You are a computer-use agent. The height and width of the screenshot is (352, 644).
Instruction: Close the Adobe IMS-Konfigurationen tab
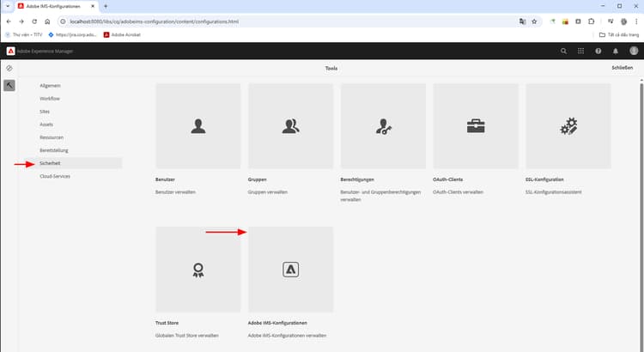93,6
